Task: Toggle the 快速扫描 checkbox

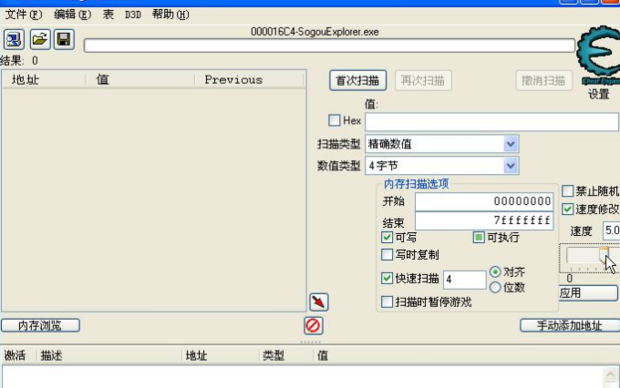Action: 387,278
